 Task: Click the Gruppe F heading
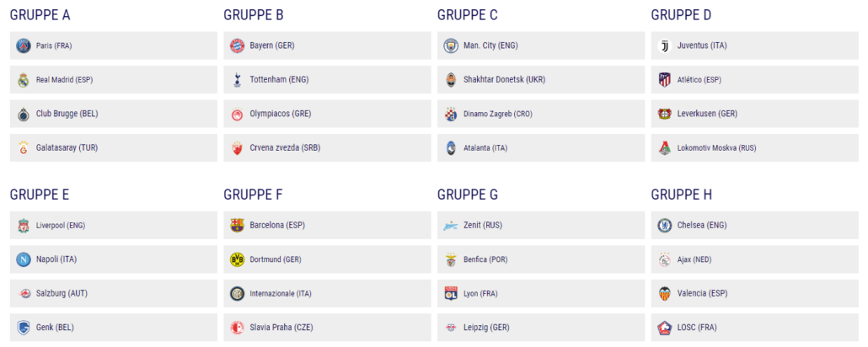coord(253,195)
